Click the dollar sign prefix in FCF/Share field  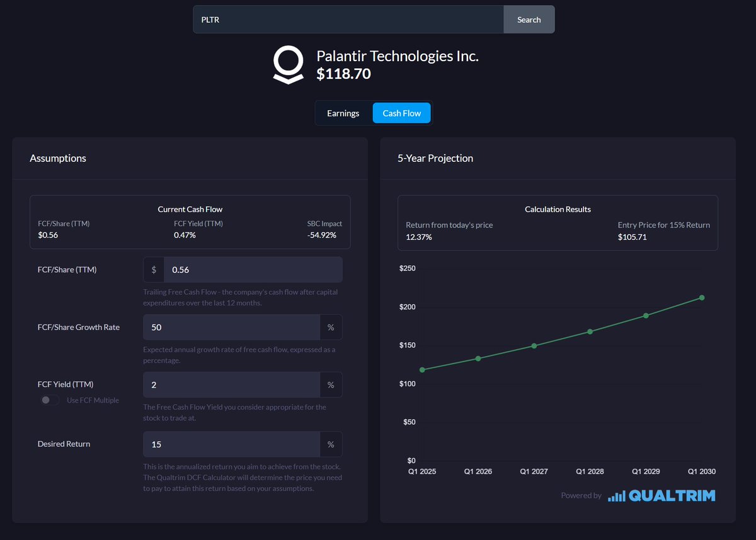[x=154, y=270]
